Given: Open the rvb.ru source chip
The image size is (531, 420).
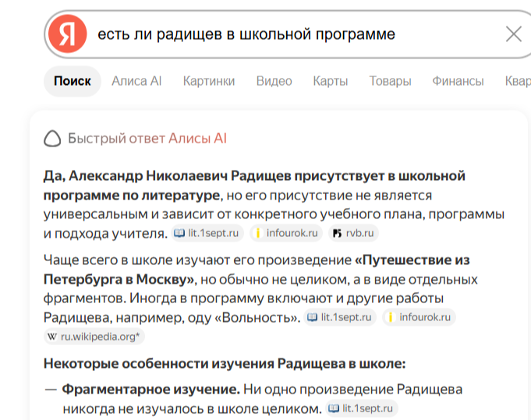Looking at the screenshot, I should (353, 233).
